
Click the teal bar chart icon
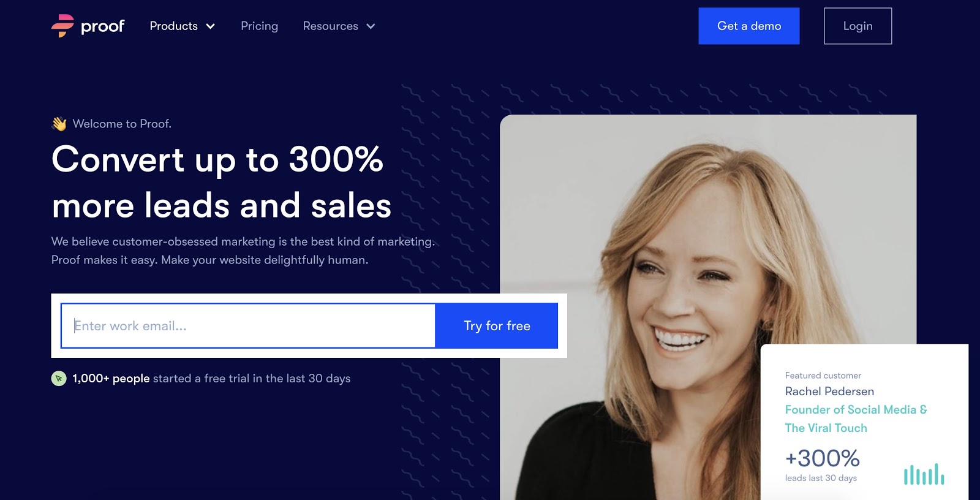tap(924, 474)
